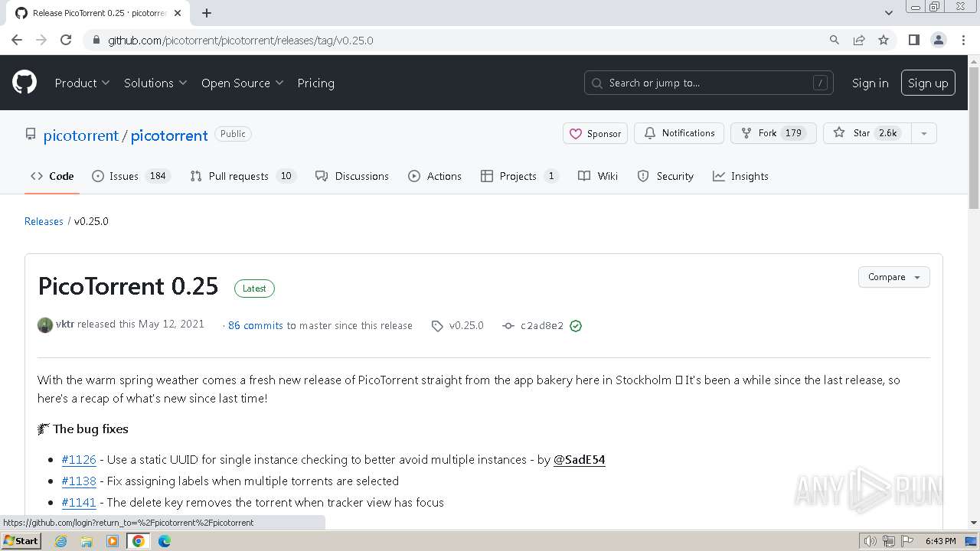Open issue #1126 link
The height and width of the screenshot is (551, 980).
click(x=79, y=460)
